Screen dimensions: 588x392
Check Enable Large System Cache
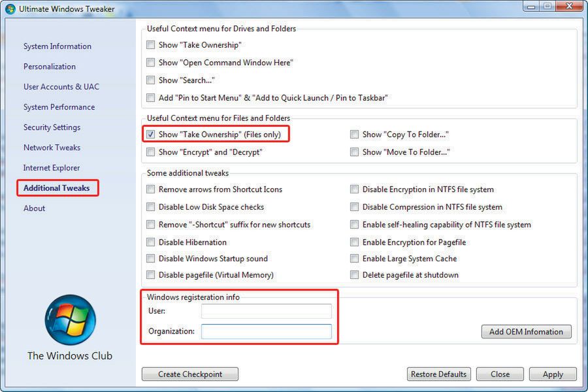click(354, 259)
